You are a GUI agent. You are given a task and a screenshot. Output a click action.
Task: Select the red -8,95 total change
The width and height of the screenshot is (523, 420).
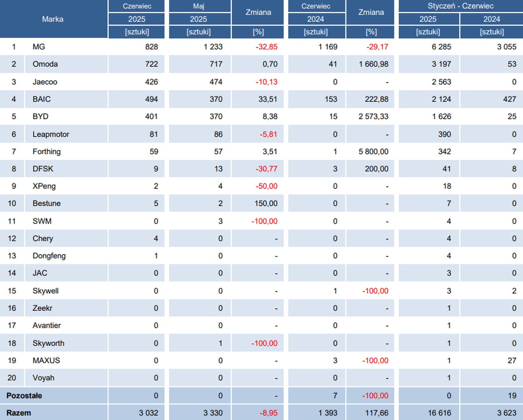[x=268, y=413]
